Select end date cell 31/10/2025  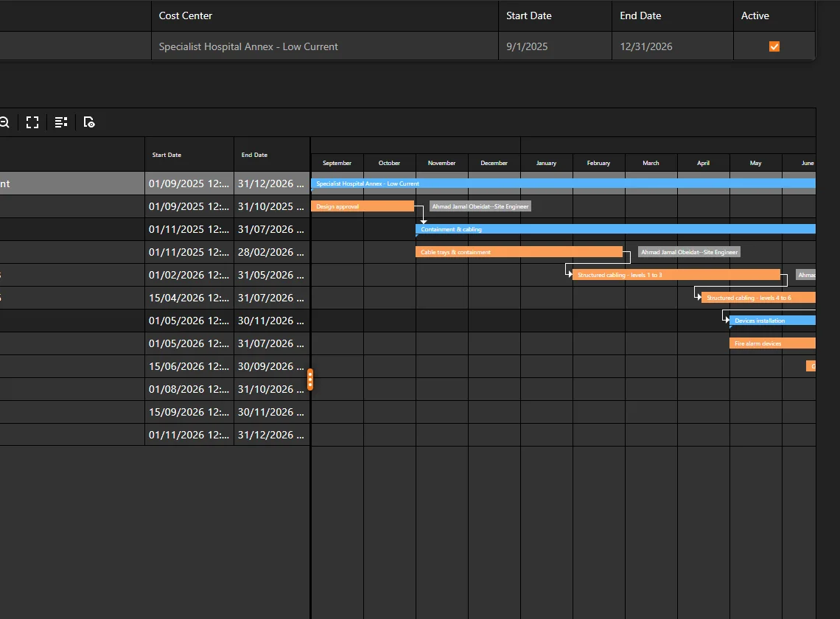pyautogui.click(x=272, y=206)
